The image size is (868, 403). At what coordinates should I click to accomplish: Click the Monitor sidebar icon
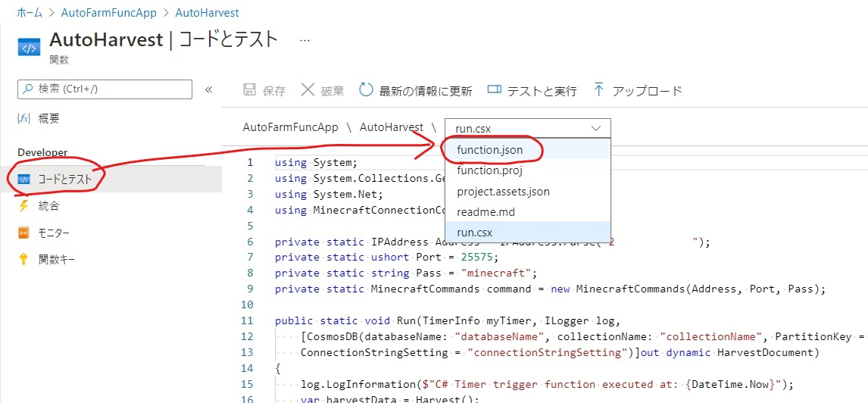coord(23,233)
